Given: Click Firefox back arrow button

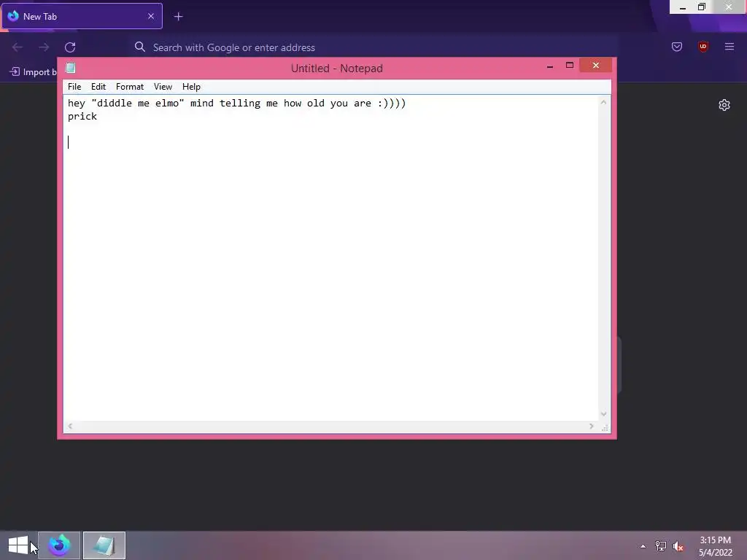Looking at the screenshot, I should pos(18,47).
